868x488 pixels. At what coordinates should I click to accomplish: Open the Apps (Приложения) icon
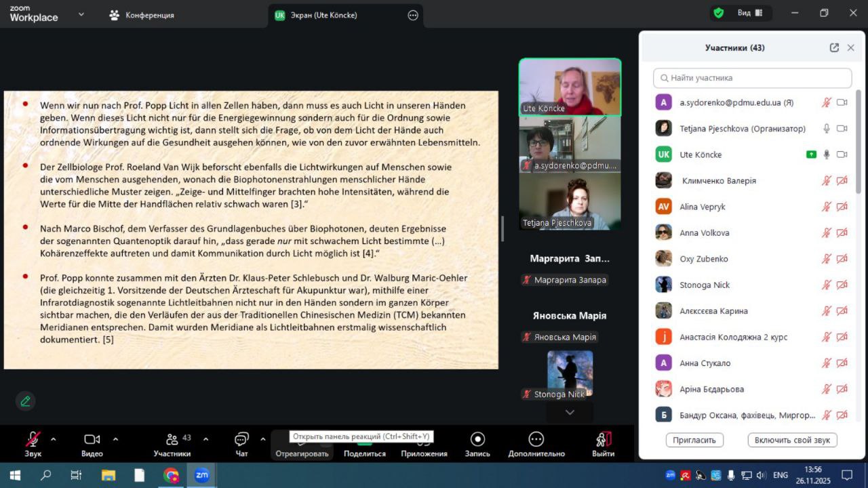(x=424, y=439)
